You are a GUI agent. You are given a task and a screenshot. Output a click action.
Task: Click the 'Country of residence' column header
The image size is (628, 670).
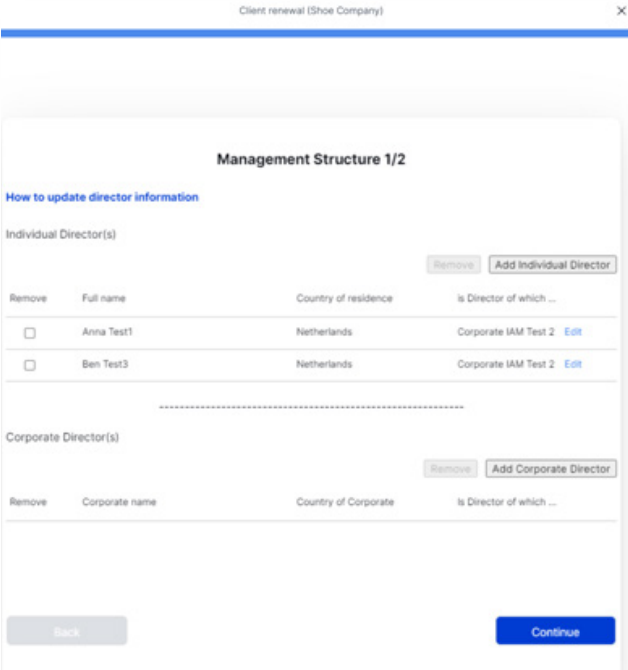click(x=344, y=298)
